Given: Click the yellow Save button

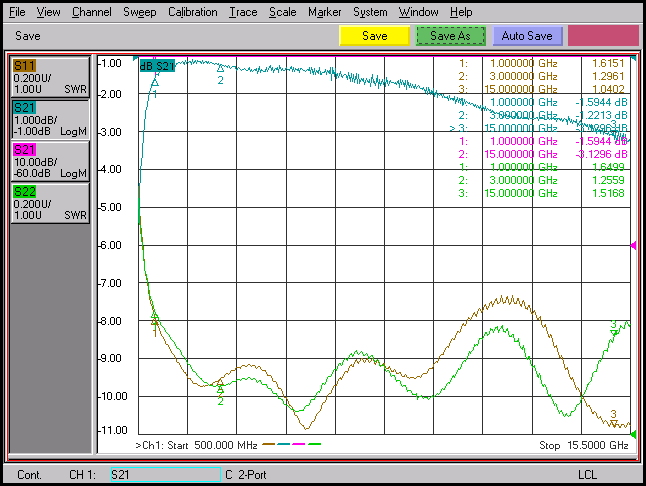Looking at the screenshot, I should pyautogui.click(x=374, y=36).
